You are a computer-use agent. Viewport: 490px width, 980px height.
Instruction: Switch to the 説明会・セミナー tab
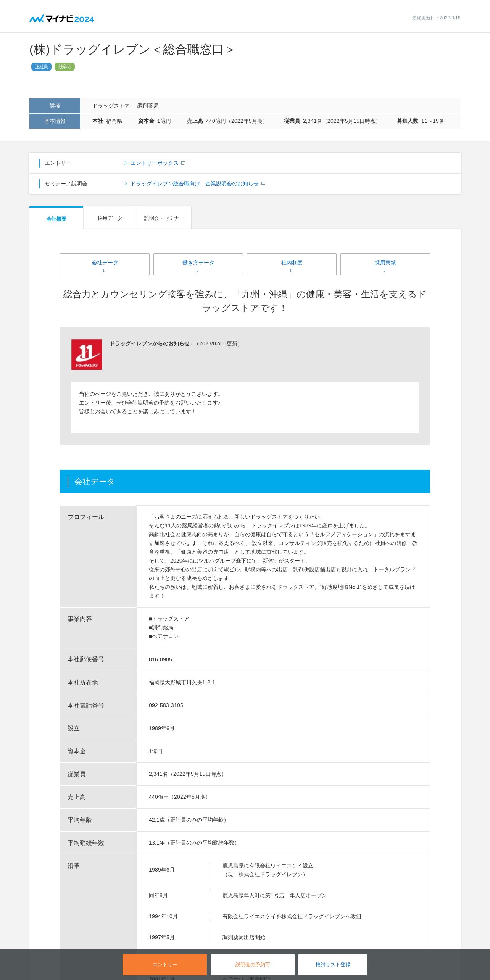(x=164, y=218)
